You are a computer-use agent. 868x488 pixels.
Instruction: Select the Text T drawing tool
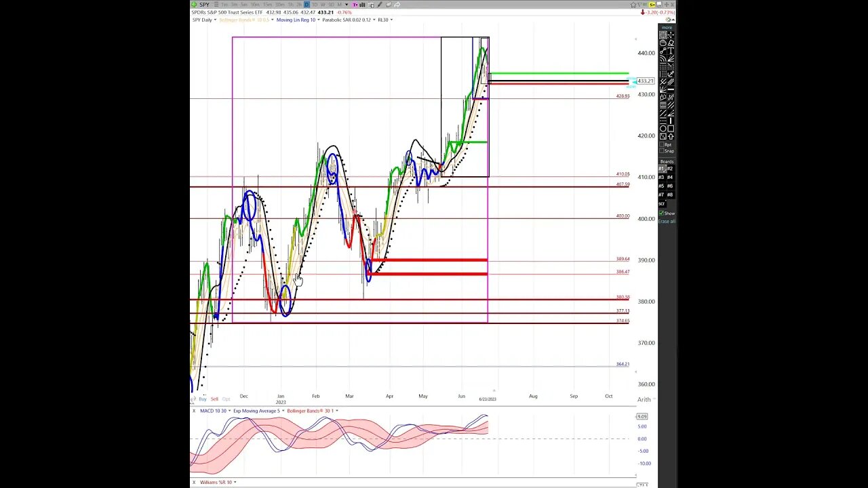click(x=671, y=50)
